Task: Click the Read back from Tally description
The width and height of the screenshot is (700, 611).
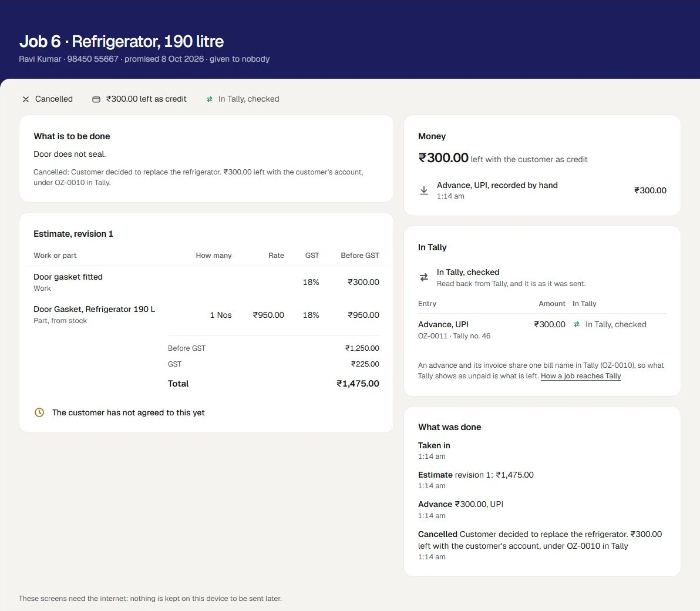Action: click(511, 284)
